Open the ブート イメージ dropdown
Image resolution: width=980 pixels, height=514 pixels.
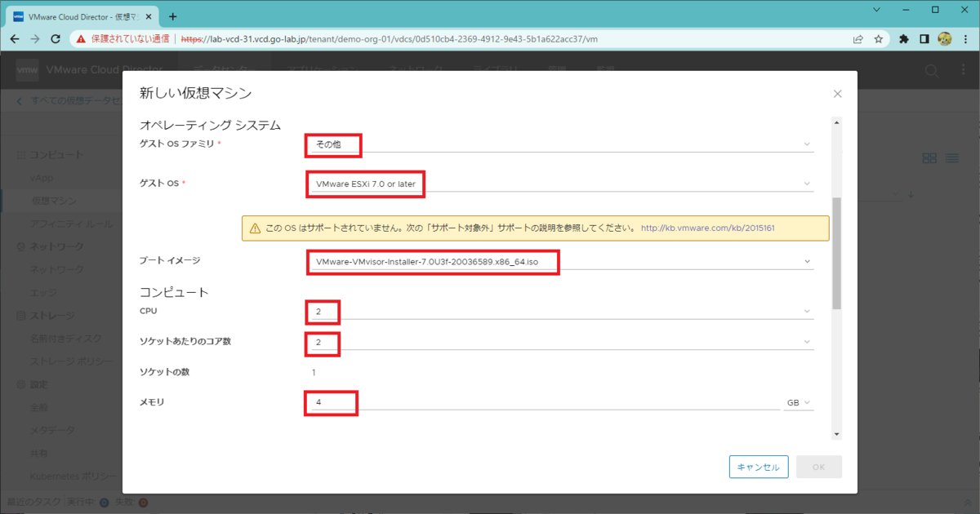(x=561, y=262)
